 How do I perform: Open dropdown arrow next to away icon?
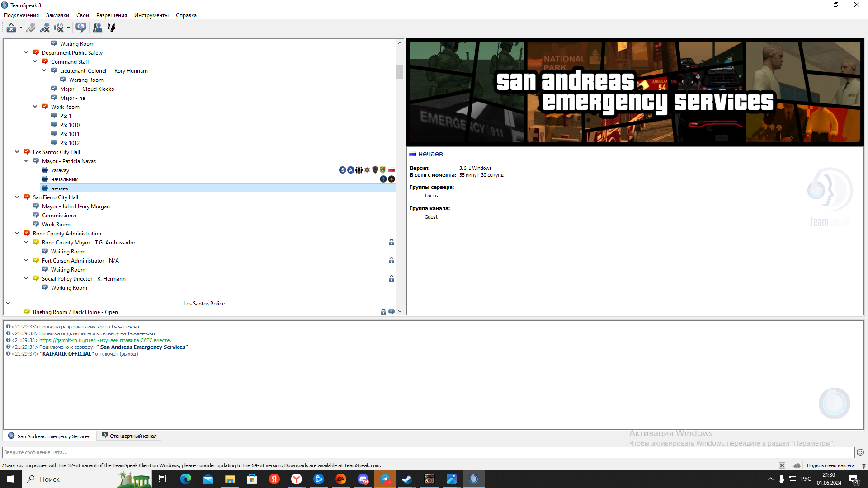pos(21,28)
